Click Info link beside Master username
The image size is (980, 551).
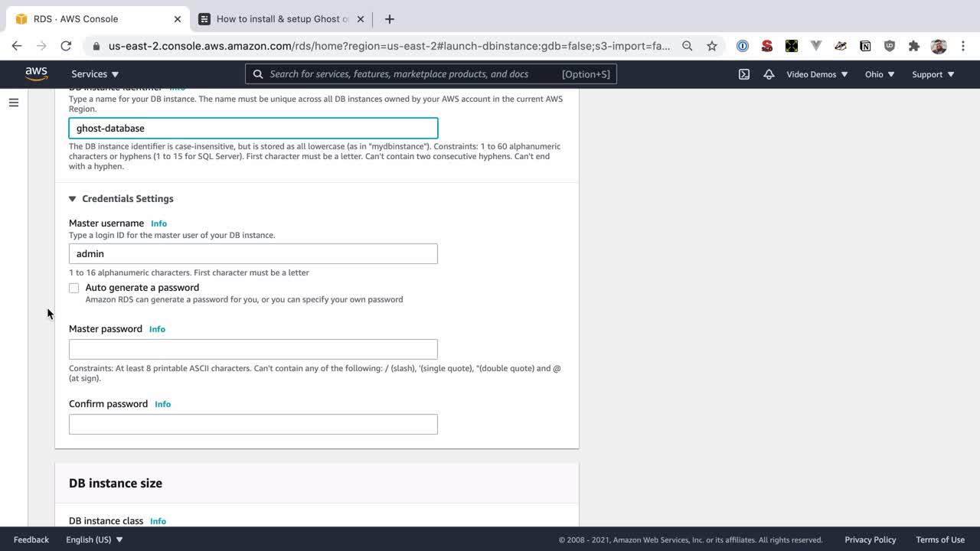158,223
